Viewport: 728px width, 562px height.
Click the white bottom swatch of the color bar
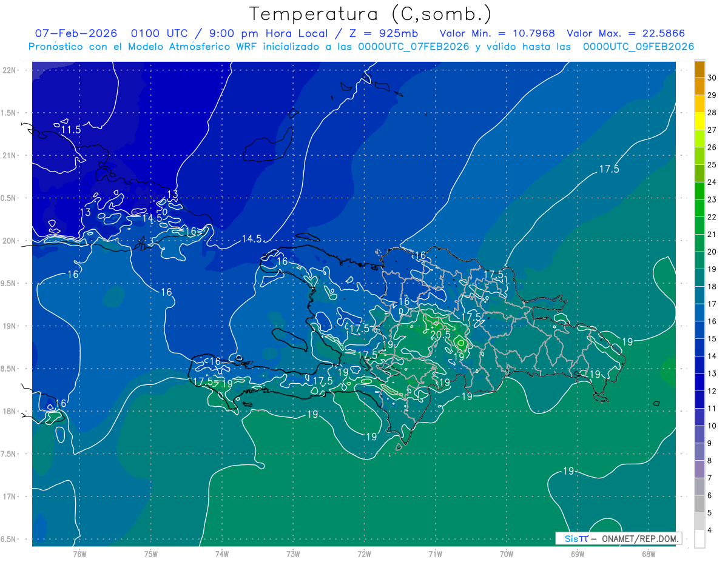pyautogui.click(x=699, y=539)
